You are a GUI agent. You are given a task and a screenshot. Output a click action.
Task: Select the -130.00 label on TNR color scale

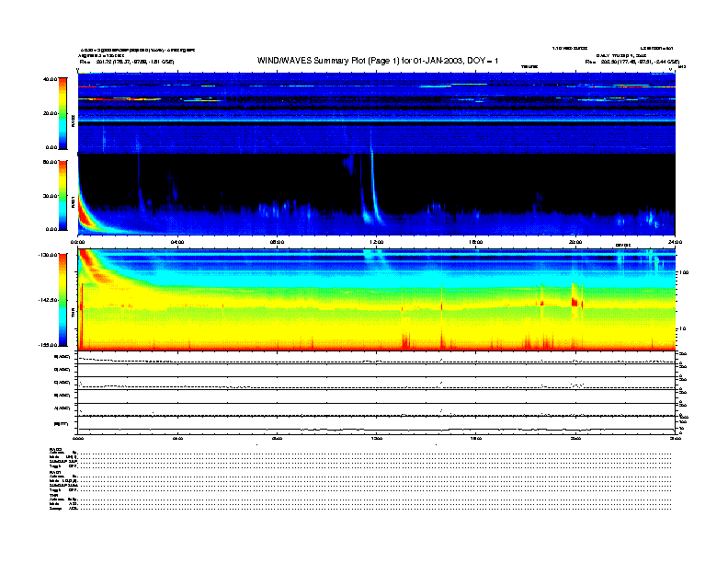tap(48, 255)
